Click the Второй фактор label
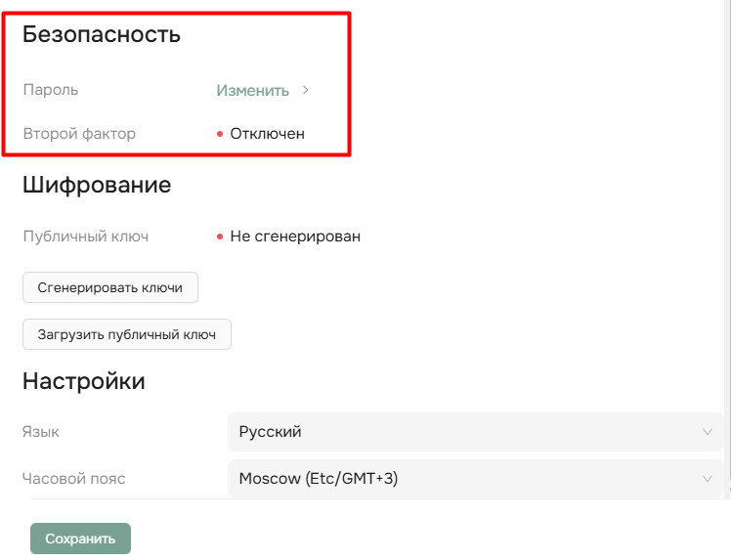 pos(79,134)
